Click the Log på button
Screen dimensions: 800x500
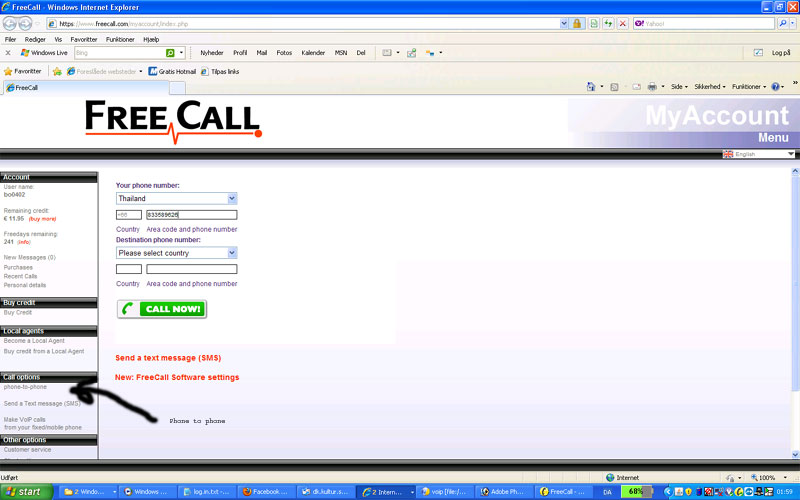[x=781, y=53]
